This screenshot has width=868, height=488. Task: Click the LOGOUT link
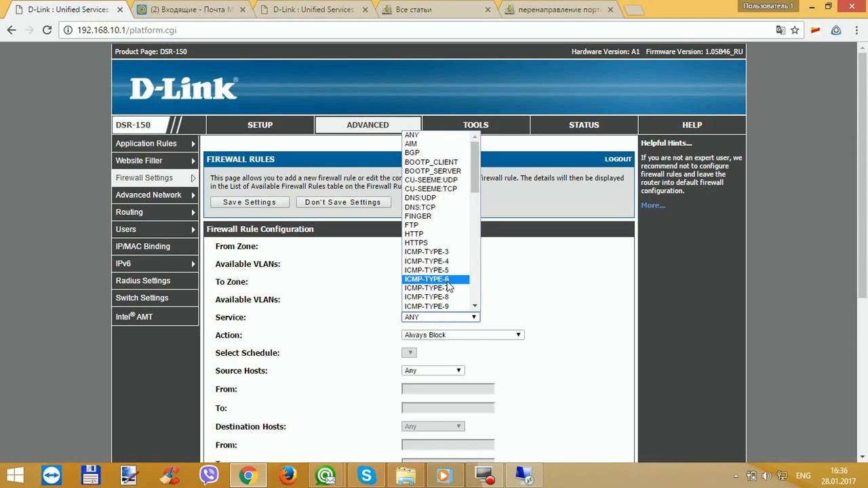click(618, 159)
